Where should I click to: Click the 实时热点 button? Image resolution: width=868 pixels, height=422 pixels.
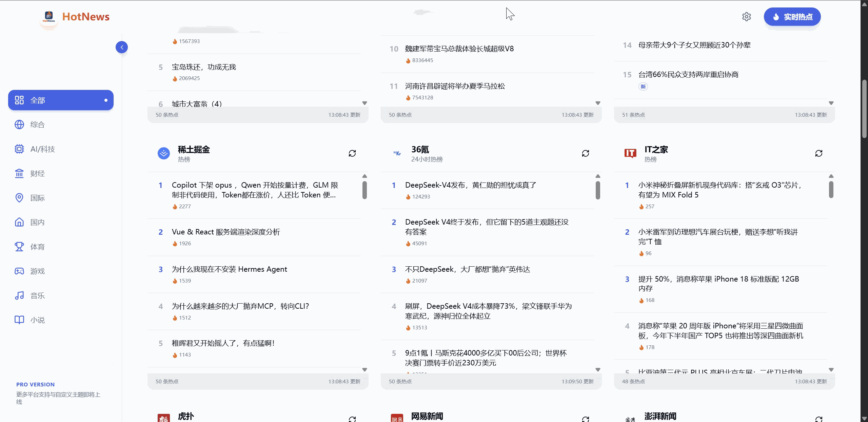[792, 17]
